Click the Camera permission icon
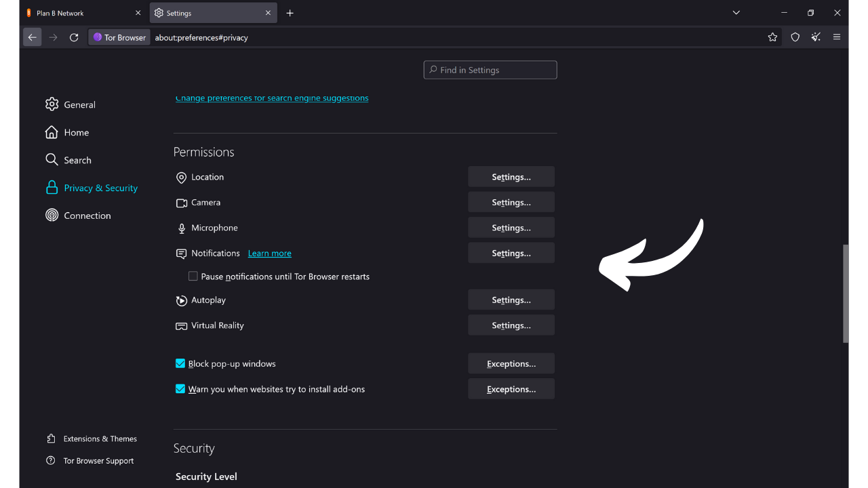868x488 pixels. pos(181,202)
